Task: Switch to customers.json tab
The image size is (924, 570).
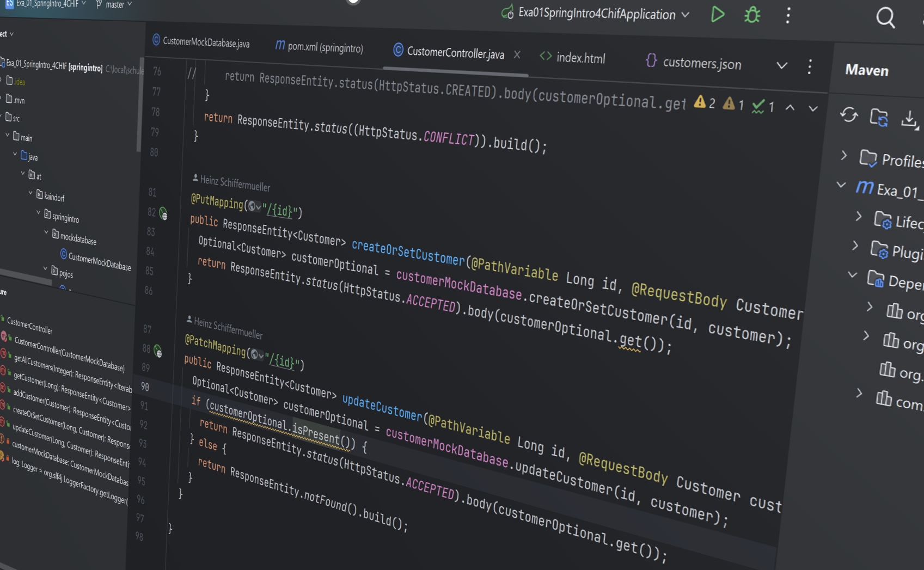Action: 694,63
